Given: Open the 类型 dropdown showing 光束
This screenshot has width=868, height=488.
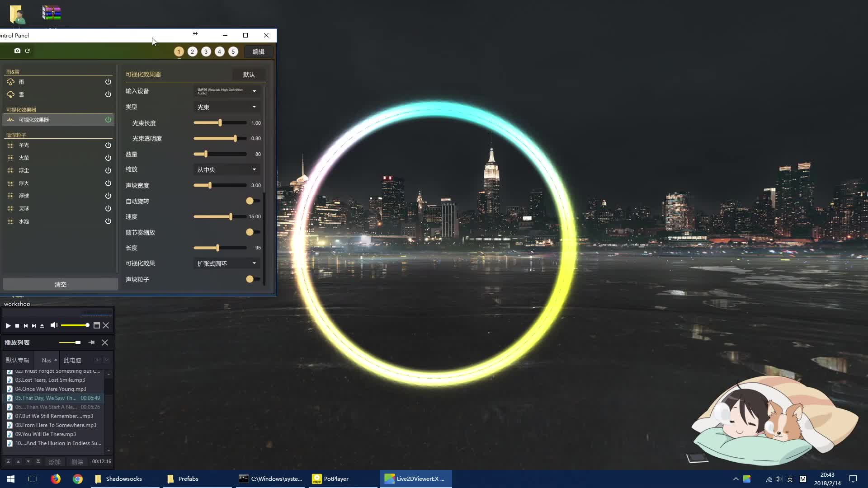Looking at the screenshot, I should [226, 107].
